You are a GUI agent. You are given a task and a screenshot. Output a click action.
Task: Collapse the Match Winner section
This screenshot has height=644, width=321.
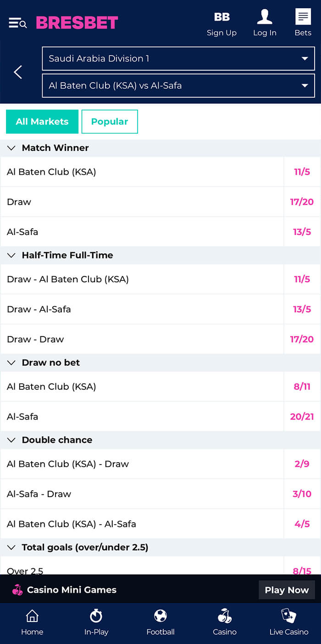click(11, 148)
